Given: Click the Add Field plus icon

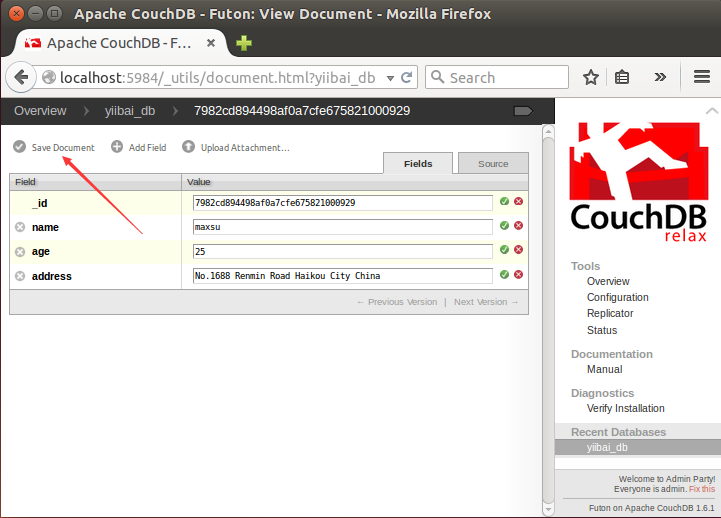Looking at the screenshot, I should tap(117, 147).
